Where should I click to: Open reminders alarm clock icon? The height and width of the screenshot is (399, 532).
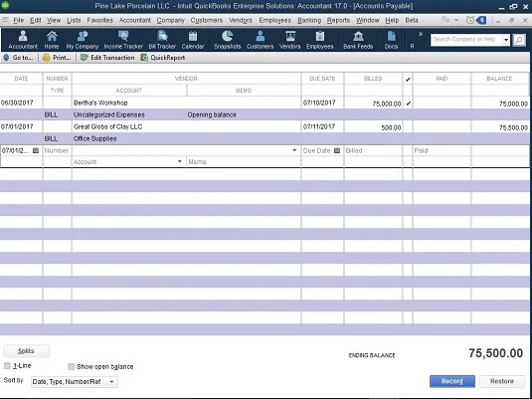click(470, 20)
